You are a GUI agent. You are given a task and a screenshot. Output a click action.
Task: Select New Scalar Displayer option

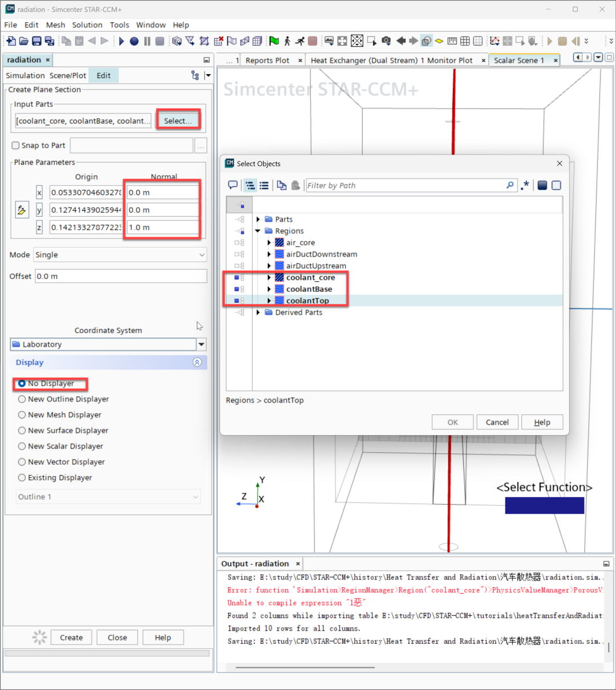pos(22,447)
